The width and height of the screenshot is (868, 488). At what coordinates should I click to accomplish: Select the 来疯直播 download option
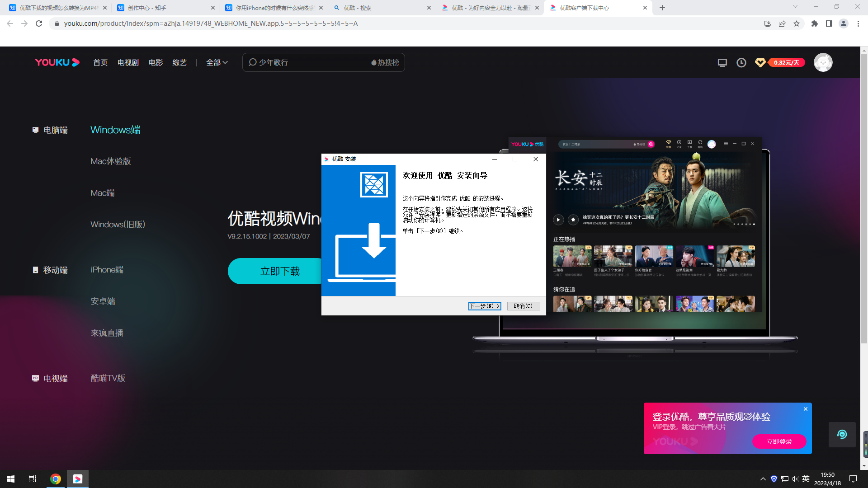(x=107, y=333)
